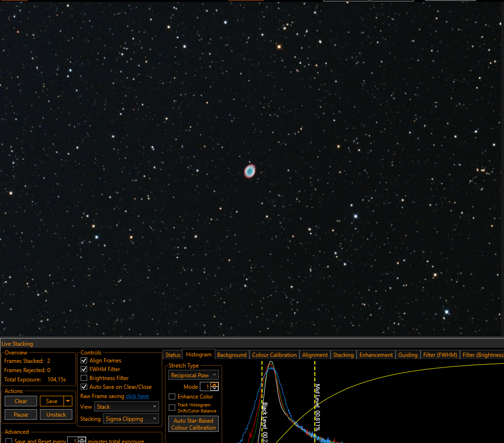Click the Clear button

click(x=21, y=401)
